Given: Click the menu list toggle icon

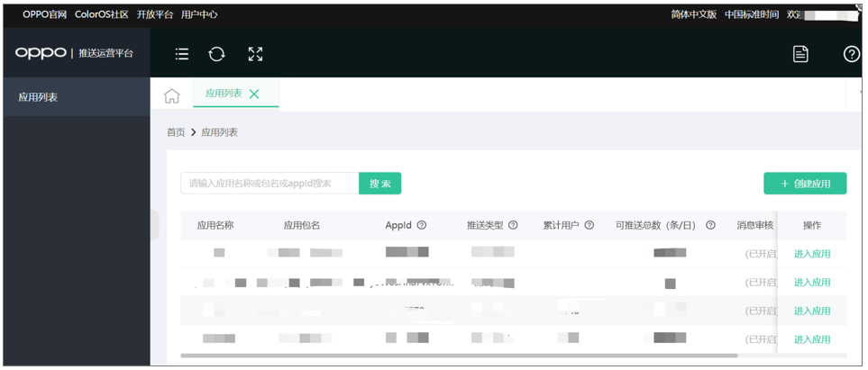Looking at the screenshot, I should [x=182, y=54].
